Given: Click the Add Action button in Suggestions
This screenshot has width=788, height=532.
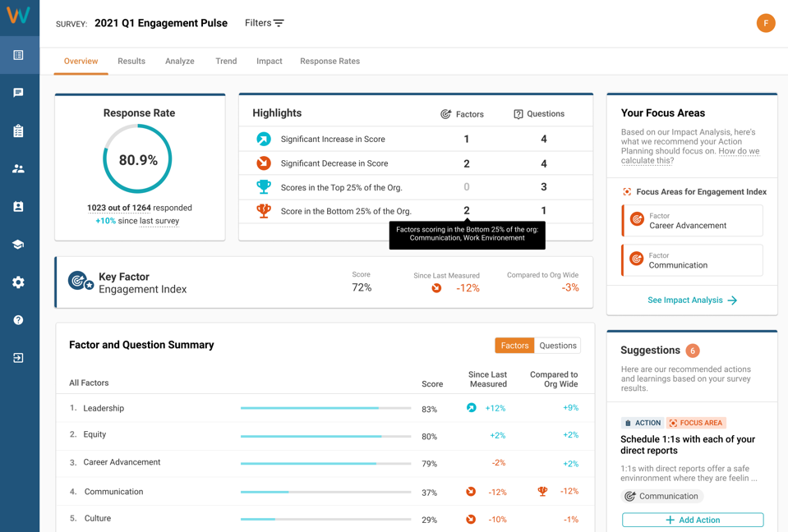Looking at the screenshot, I should 692,520.
